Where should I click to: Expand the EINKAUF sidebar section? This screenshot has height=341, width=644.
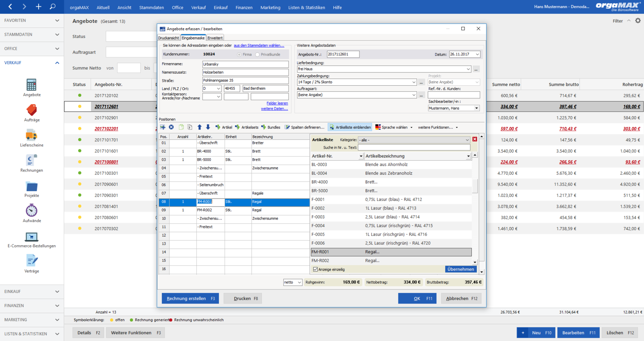pyautogui.click(x=32, y=291)
